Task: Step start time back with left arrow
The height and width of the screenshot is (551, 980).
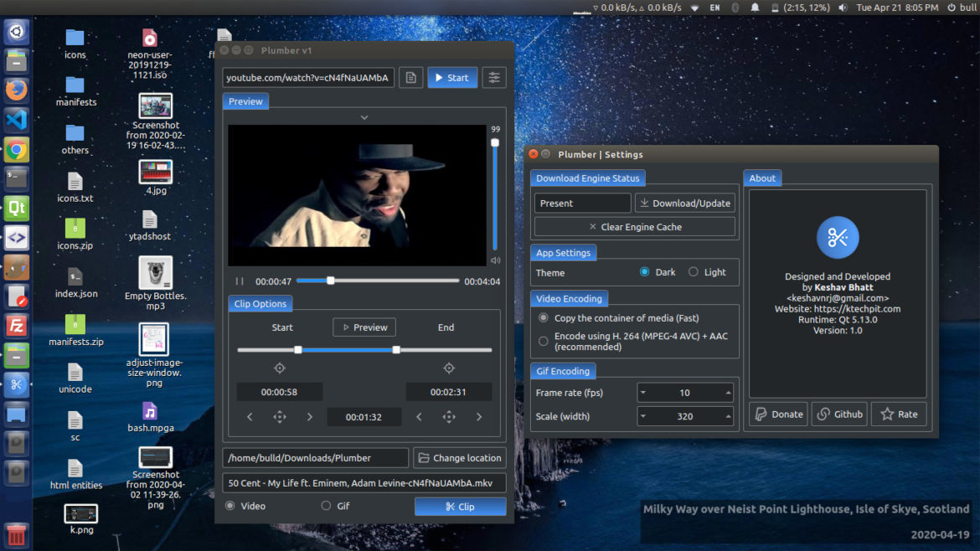Action: 250,417
